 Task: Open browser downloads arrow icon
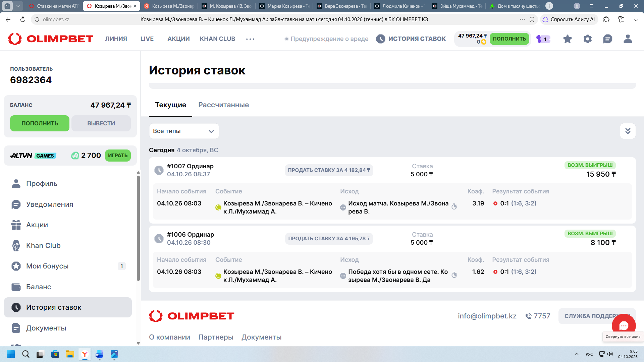636,19
